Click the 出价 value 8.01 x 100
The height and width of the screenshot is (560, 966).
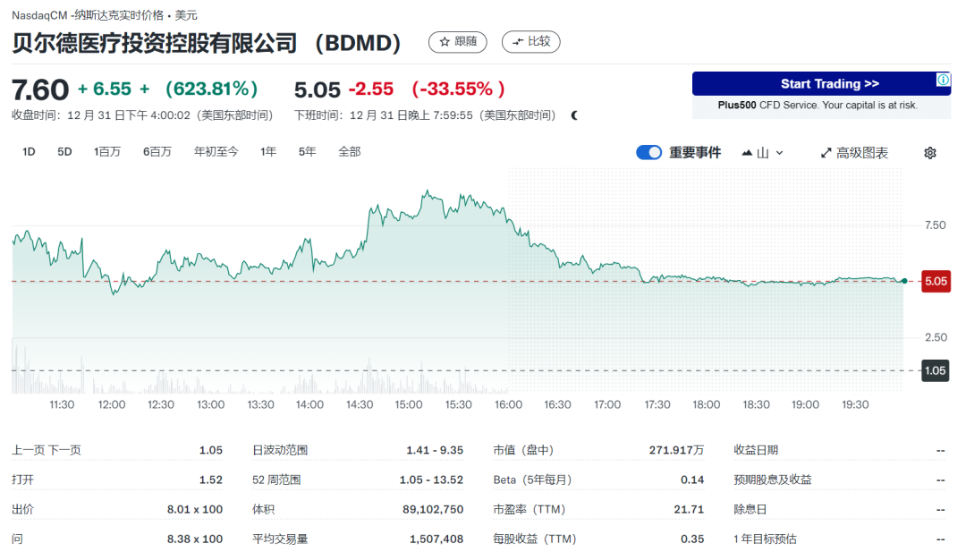pos(195,510)
